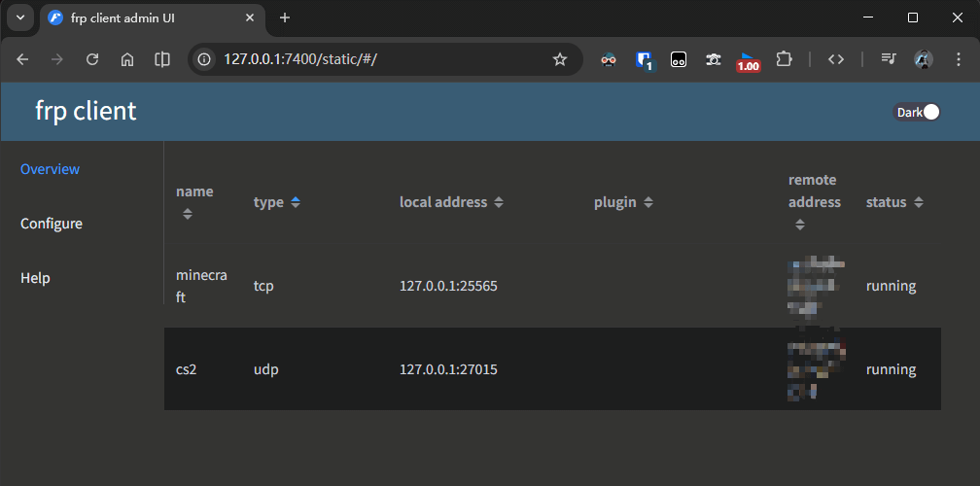
Task: Maximize the browser window
Action: tap(913, 17)
